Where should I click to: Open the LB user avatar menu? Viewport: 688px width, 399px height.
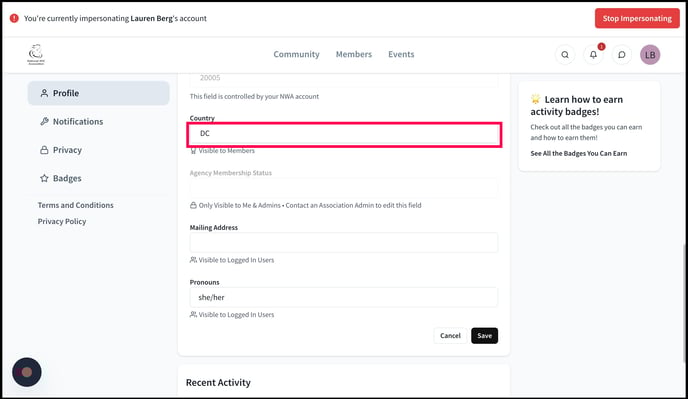point(650,55)
